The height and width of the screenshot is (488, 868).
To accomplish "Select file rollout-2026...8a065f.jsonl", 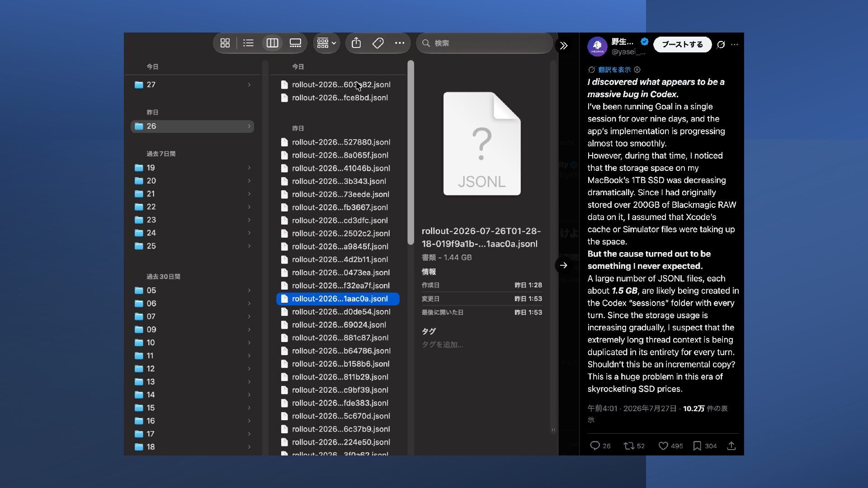I will [x=338, y=155].
